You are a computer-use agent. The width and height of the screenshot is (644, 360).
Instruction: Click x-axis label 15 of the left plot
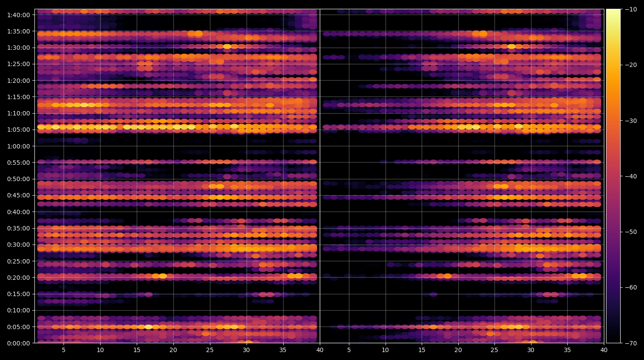tap(137, 350)
